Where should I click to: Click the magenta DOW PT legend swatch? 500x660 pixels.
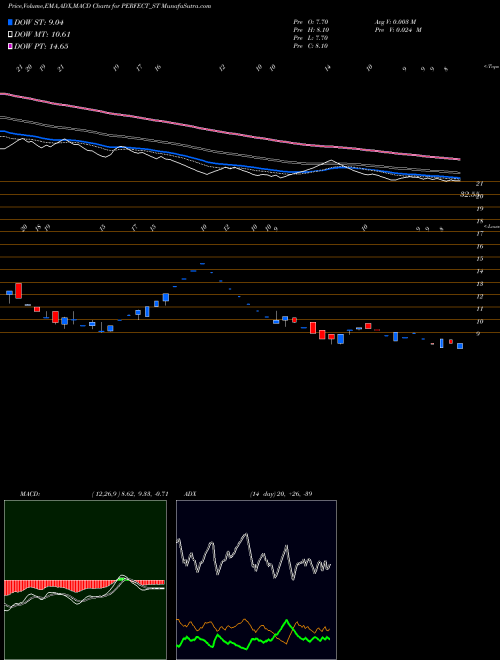11,46
